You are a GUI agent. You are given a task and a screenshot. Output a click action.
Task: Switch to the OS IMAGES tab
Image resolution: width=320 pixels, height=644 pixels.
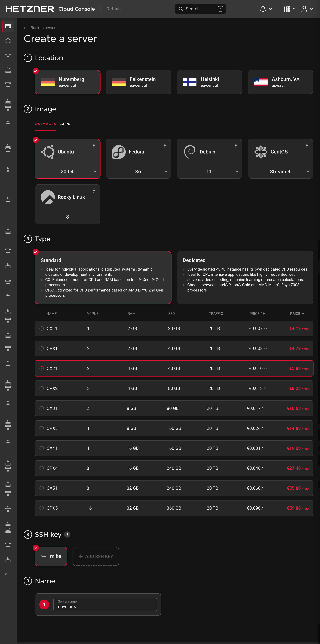tap(45, 124)
